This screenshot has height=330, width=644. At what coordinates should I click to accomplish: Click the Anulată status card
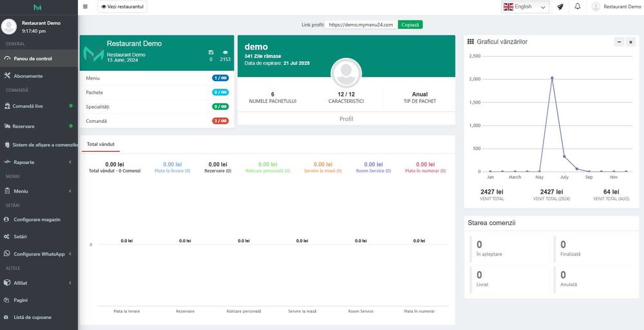594,279
